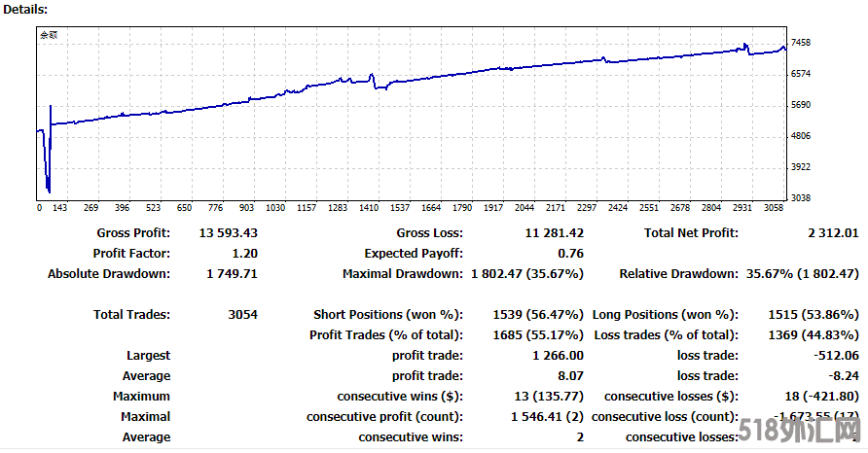Select chart y-axis value 3038
The width and height of the screenshot is (868, 453).
click(x=801, y=197)
